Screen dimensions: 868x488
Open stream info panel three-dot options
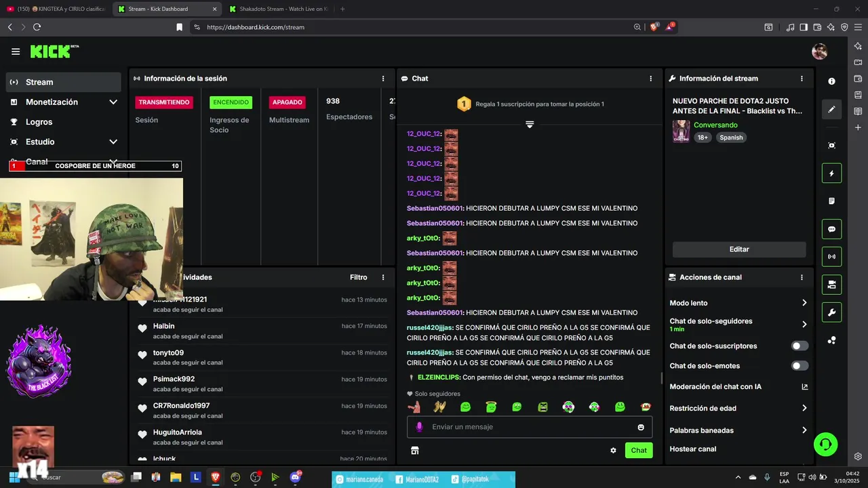click(802, 79)
